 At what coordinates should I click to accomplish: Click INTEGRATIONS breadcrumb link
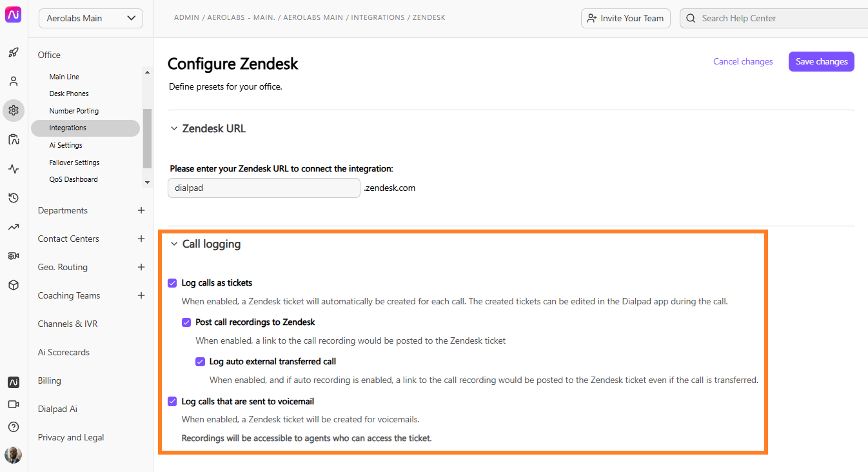pyautogui.click(x=377, y=17)
